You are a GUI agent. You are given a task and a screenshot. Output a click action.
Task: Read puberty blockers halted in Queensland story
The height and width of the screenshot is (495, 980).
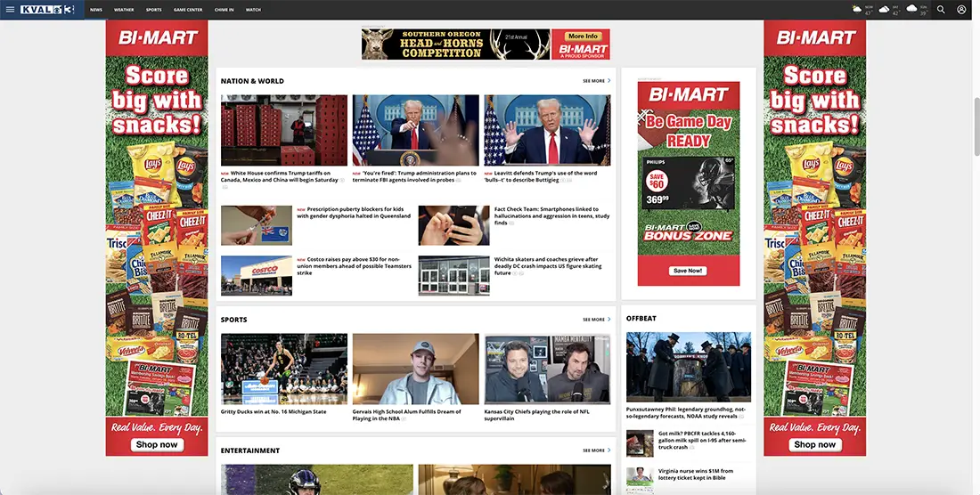(x=354, y=213)
